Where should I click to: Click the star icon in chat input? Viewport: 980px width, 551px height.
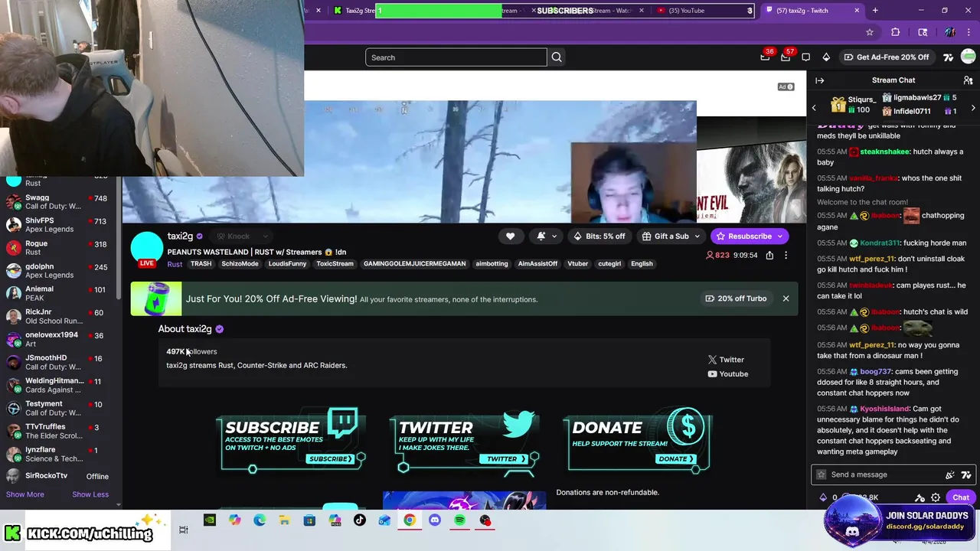click(822, 474)
